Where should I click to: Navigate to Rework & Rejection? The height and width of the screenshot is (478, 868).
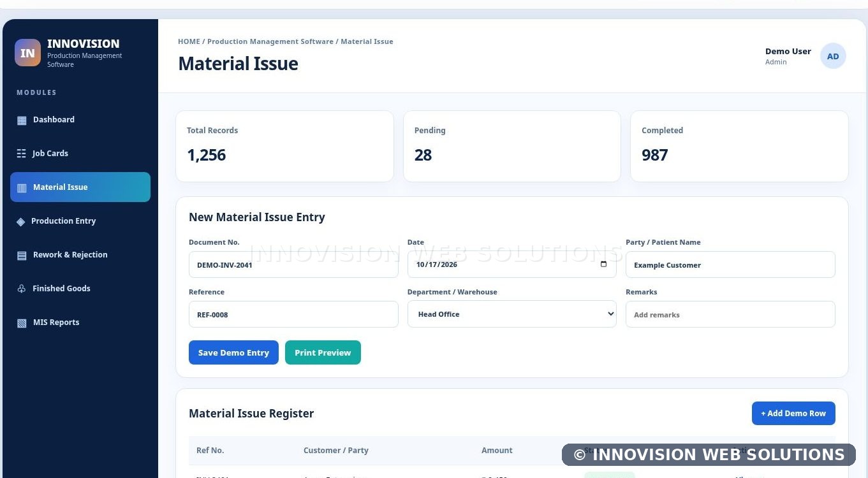[80, 255]
